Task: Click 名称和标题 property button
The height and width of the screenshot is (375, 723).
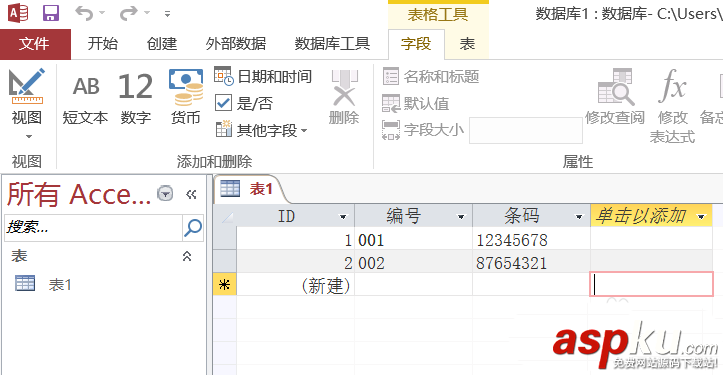Action: 431,77
